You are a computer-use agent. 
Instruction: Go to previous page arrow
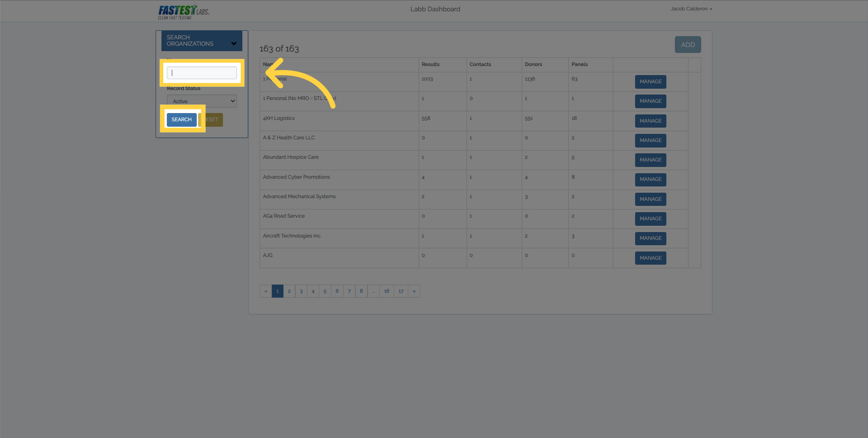pos(266,291)
